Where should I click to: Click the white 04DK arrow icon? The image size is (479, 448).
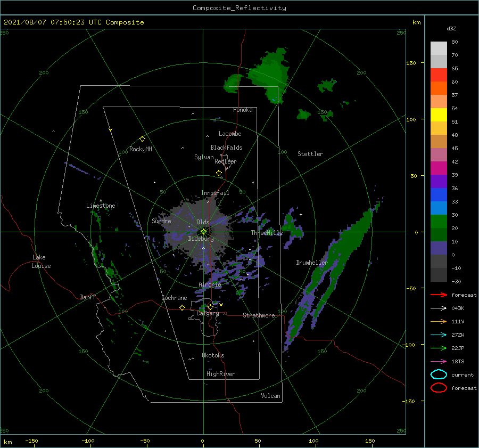(x=439, y=308)
